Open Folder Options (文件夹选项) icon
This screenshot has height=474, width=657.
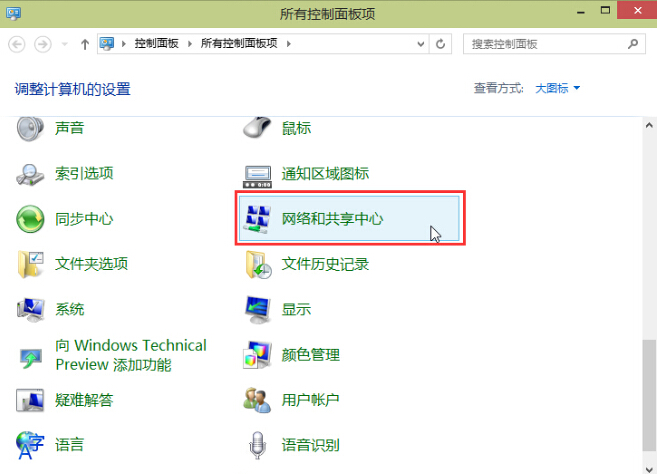[x=31, y=264]
